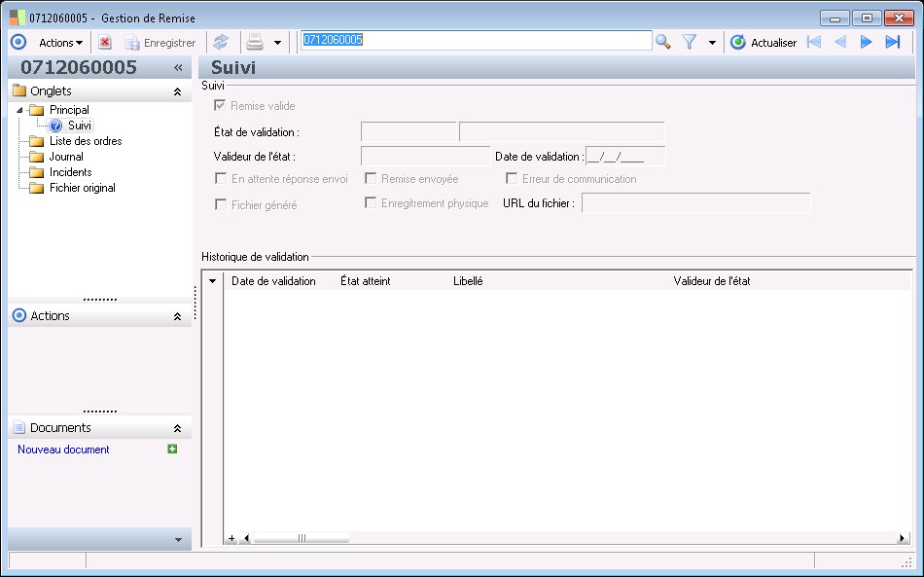Click the magnifying glass search icon
The image size is (924, 577).
click(x=663, y=42)
